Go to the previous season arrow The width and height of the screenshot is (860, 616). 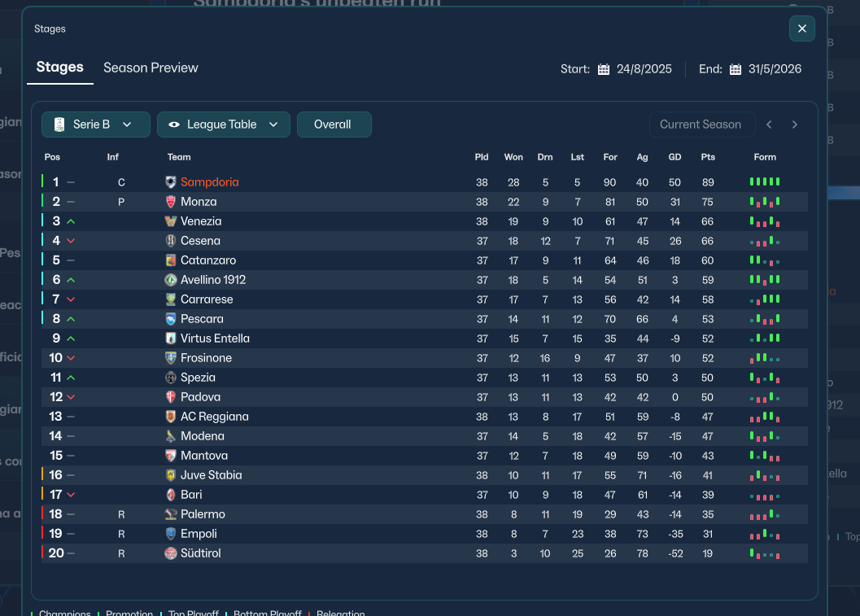pyautogui.click(x=769, y=125)
